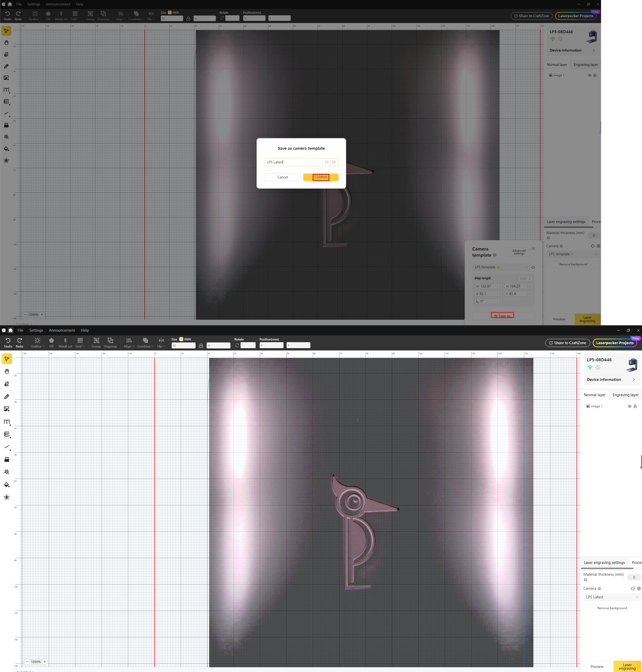This screenshot has width=642, height=672.
Task: Click the LP5 Latest template name field
Action: (x=294, y=162)
